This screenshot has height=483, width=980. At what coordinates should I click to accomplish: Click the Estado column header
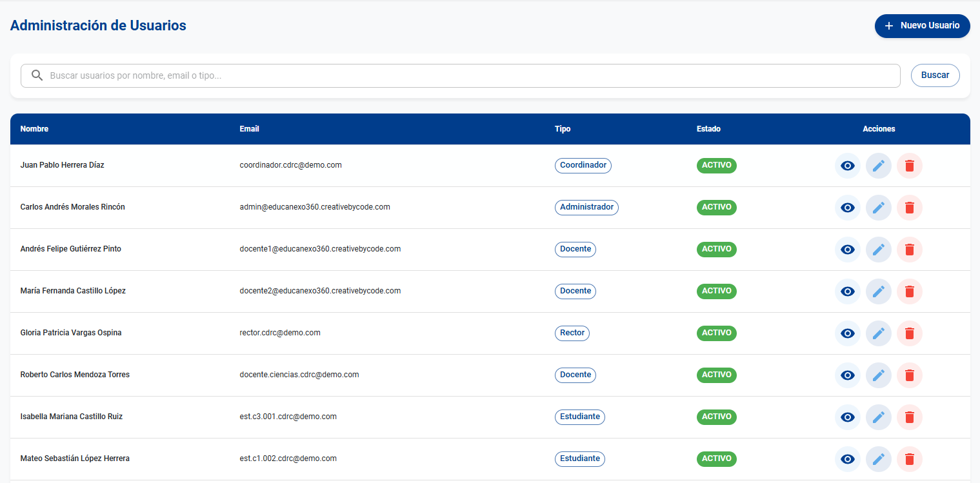click(708, 129)
